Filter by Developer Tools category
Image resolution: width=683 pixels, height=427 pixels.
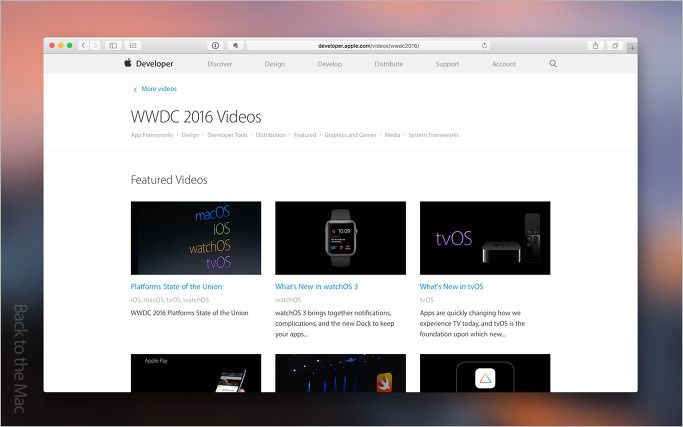[x=227, y=135]
